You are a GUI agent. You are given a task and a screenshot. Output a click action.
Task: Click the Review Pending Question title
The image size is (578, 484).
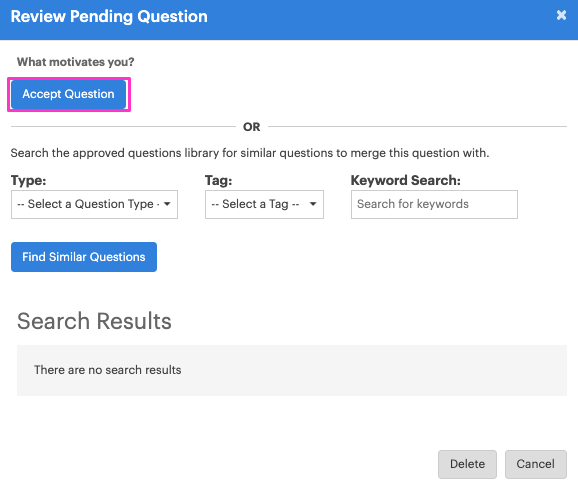click(x=109, y=17)
